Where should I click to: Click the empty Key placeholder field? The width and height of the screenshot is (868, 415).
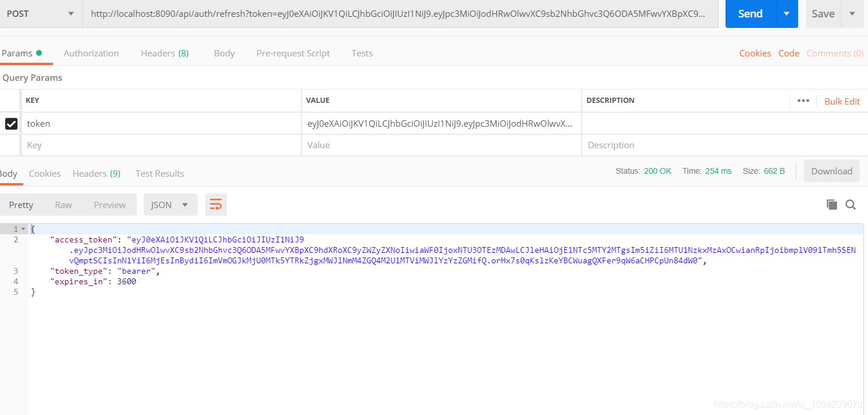tap(161, 145)
